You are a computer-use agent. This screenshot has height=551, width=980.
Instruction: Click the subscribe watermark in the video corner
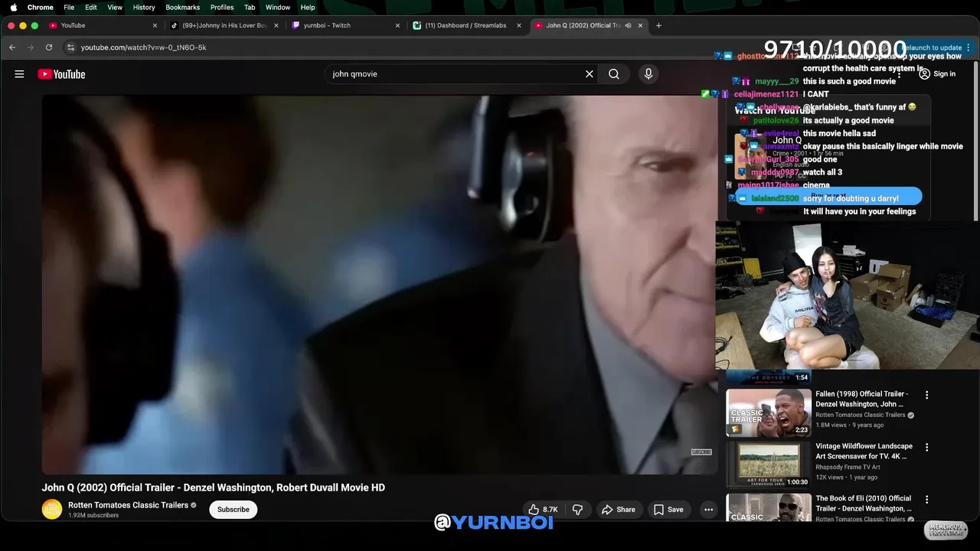point(701,452)
